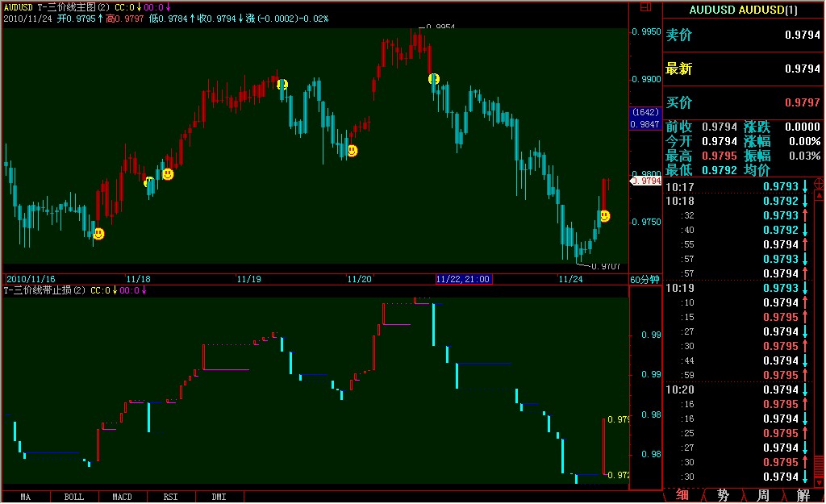Click the 涨跌 value 0.0000
Viewport: 826px width, 504px height.
[803, 127]
